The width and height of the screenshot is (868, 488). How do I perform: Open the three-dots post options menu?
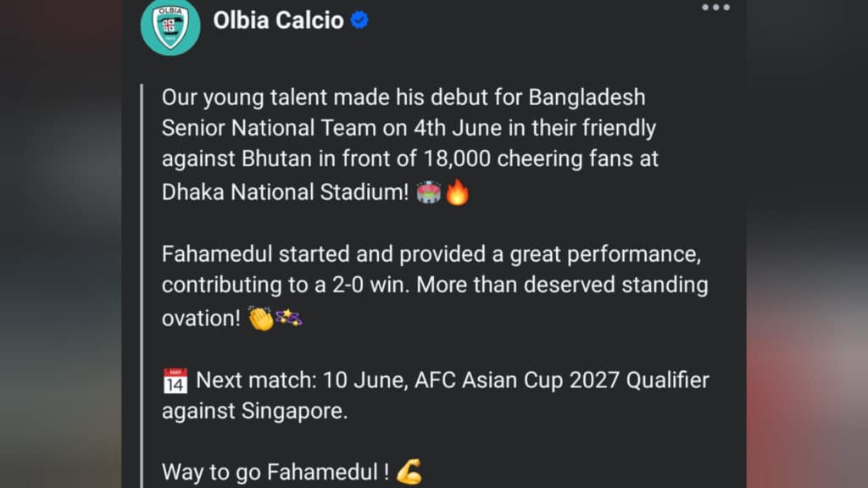(715, 7)
